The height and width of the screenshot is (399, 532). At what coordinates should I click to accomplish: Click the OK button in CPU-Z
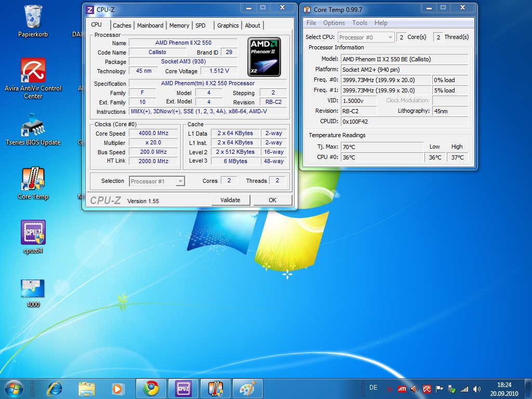pyautogui.click(x=272, y=200)
